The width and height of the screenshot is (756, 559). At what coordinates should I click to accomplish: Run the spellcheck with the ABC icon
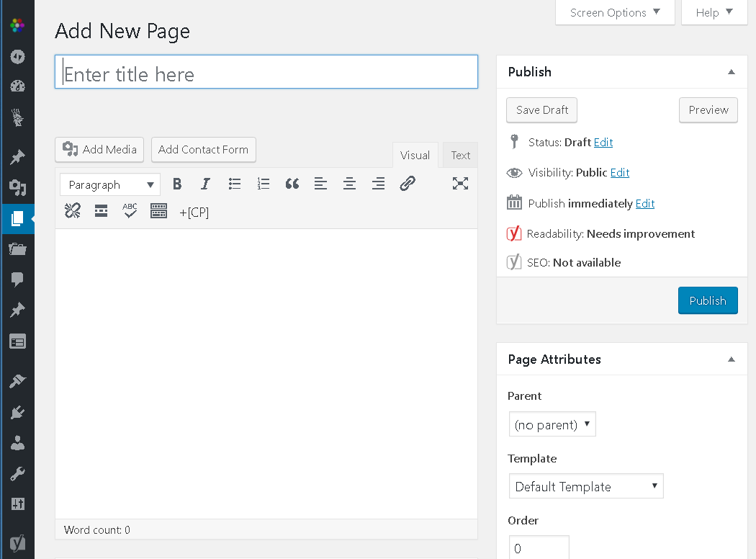point(130,211)
